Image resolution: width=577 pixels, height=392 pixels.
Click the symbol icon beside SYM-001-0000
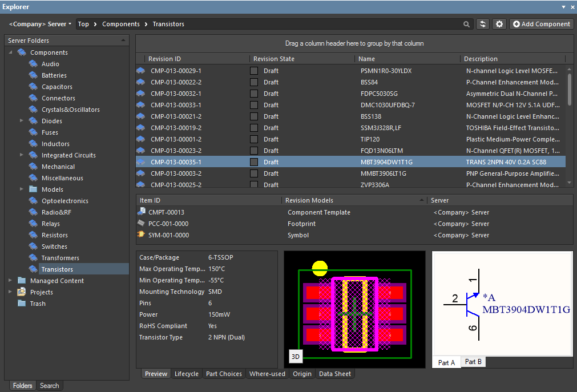(x=140, y=235)
